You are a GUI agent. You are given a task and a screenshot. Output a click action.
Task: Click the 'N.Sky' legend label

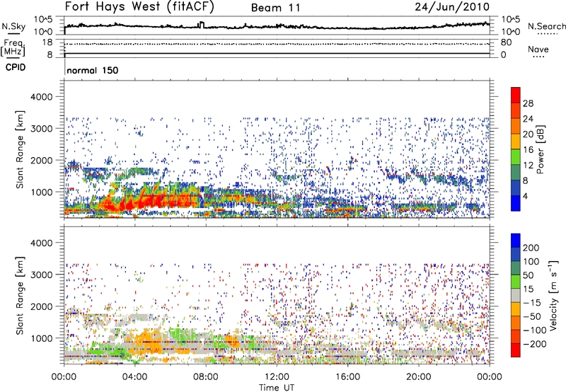point(13,26)
